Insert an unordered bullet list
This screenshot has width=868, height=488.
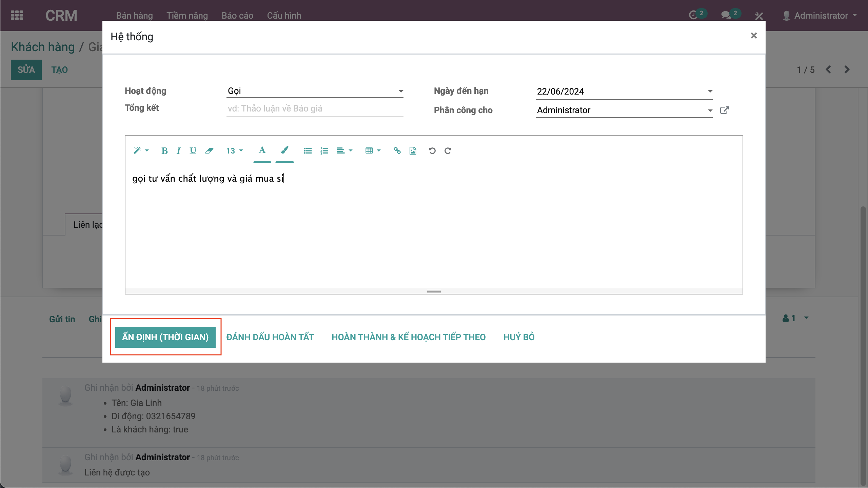point(308,151)
